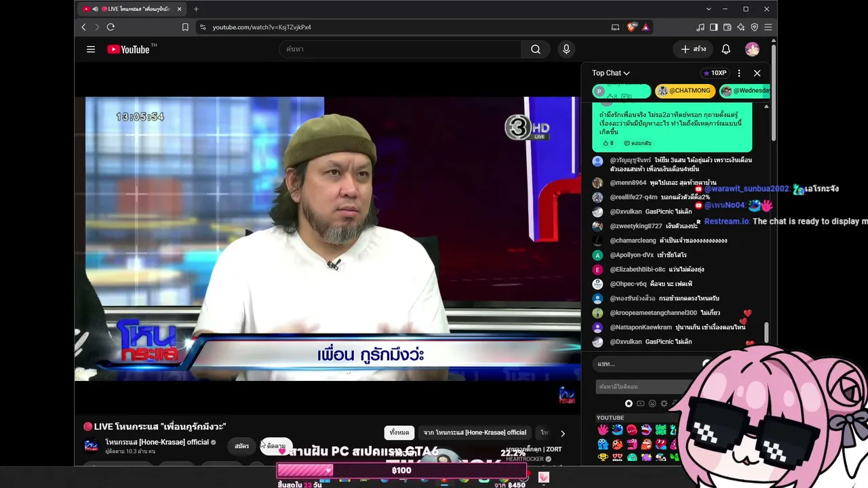Click @NattaponKaewkram chat message
Image resolution: width=868 pixels, height=488 pixels.
(669, 327)
